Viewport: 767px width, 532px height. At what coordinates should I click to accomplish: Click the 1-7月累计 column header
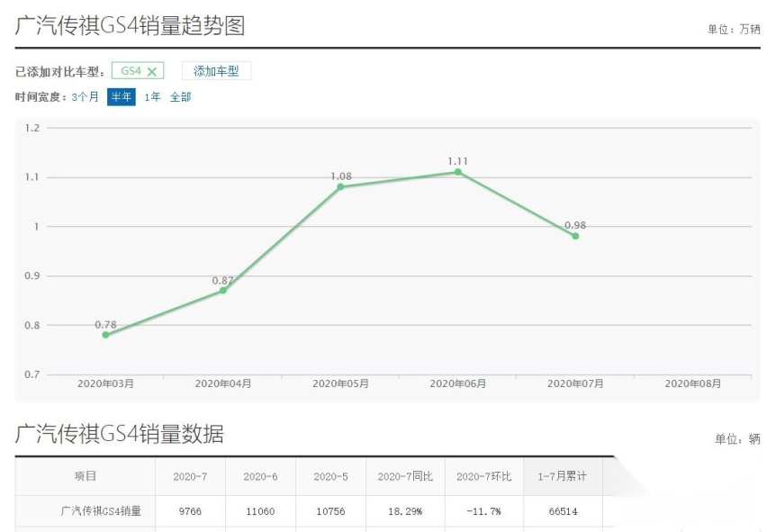563,476
